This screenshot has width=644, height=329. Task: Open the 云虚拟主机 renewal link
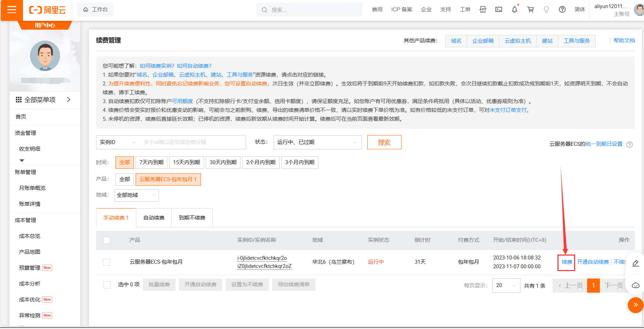(518, 41)
